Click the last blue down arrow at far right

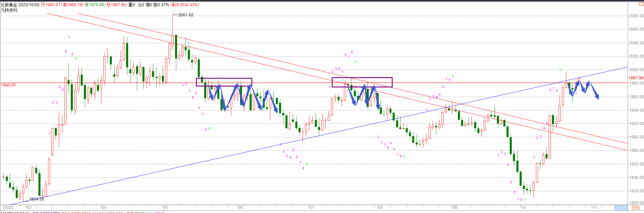pyautogui.click(x=596, y=96)
